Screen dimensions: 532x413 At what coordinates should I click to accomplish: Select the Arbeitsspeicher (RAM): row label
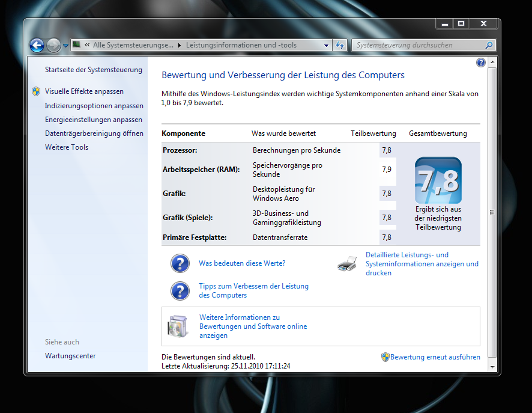click(x=201, y=170)
